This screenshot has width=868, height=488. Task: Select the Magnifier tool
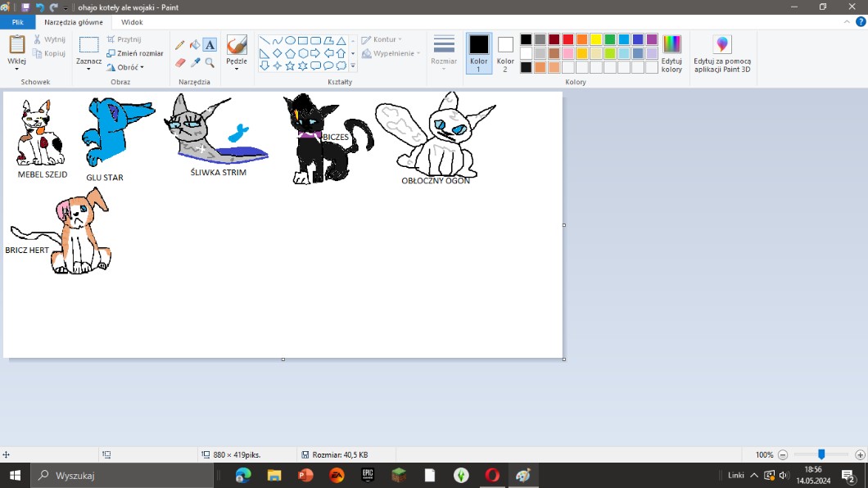click(210, 62)
